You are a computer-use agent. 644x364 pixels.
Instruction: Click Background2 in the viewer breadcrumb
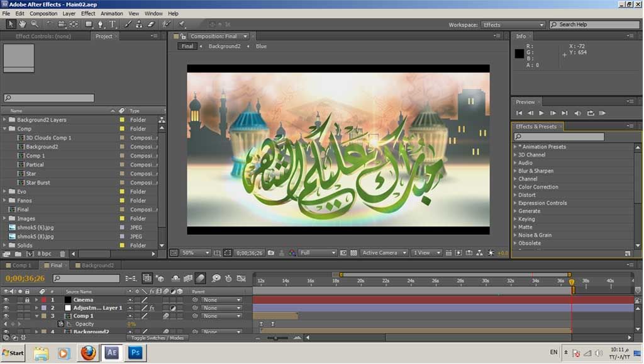coord(225,47)
